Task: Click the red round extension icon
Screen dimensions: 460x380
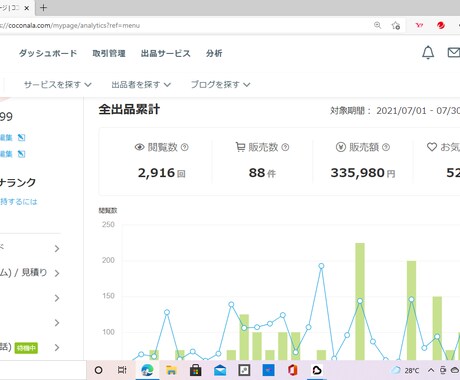Action: coord(441,25)
